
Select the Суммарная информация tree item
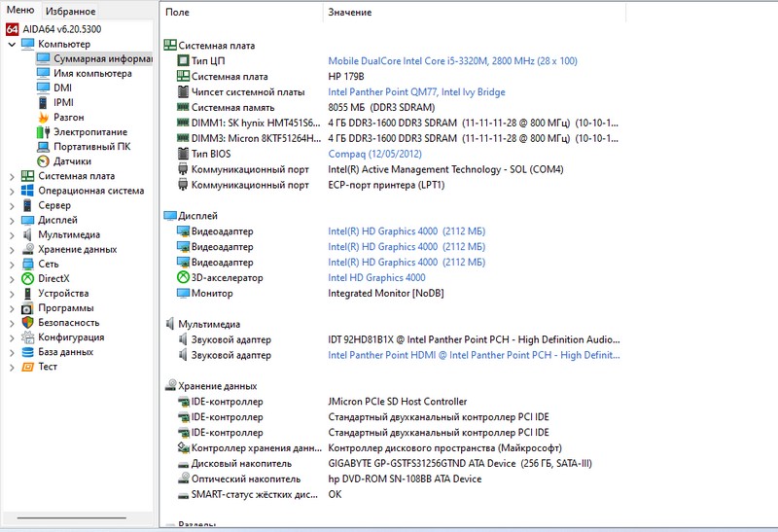click(102, 58)
